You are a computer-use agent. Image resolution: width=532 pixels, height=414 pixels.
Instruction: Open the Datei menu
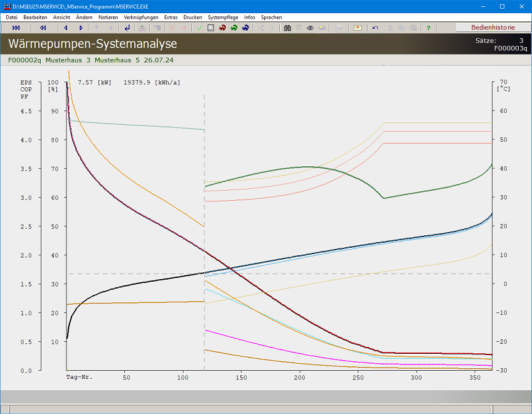[11, 18]
